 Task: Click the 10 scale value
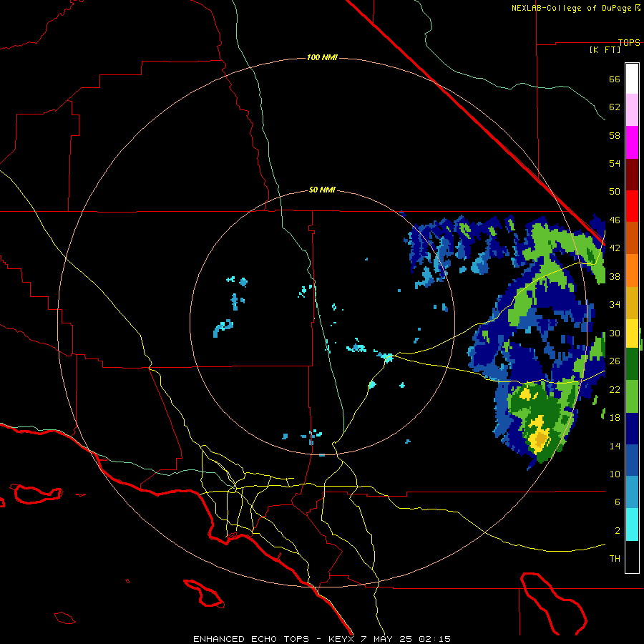pos(615,474)
